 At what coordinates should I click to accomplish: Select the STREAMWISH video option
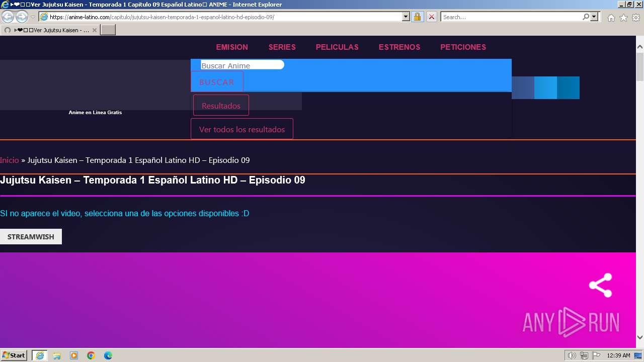[x=31, y=237]
